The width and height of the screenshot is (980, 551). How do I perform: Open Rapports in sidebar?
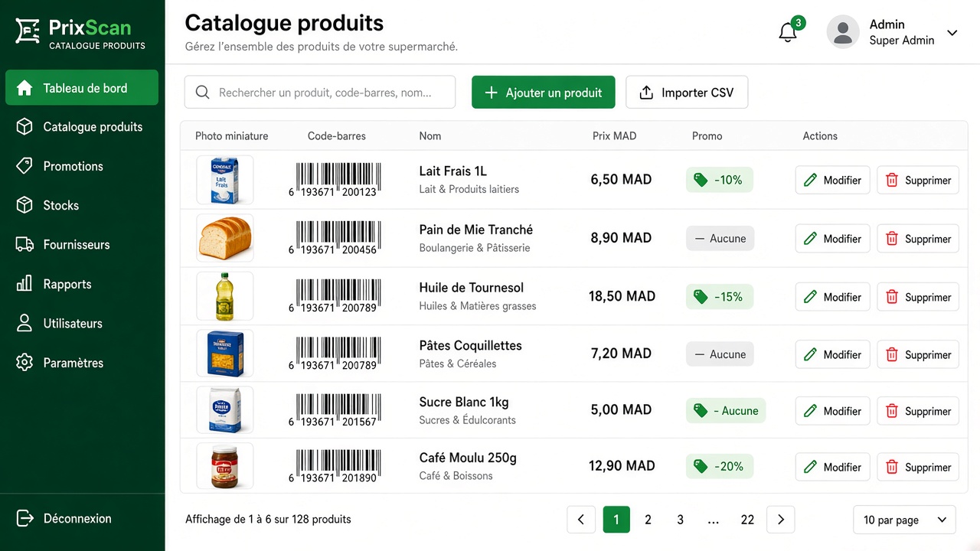click(x=82, y=284)
